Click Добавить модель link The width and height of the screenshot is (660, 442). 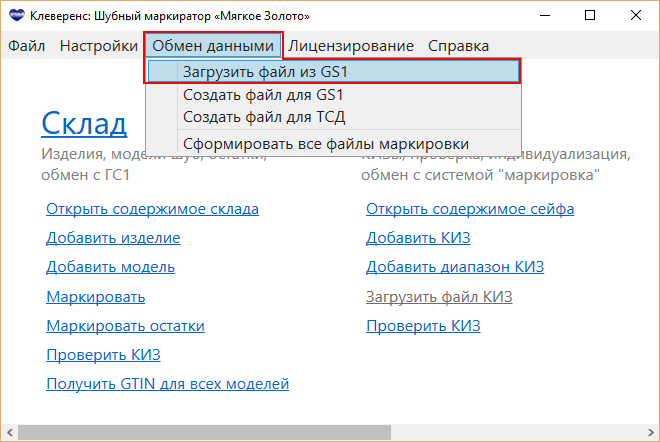(110, 267)
